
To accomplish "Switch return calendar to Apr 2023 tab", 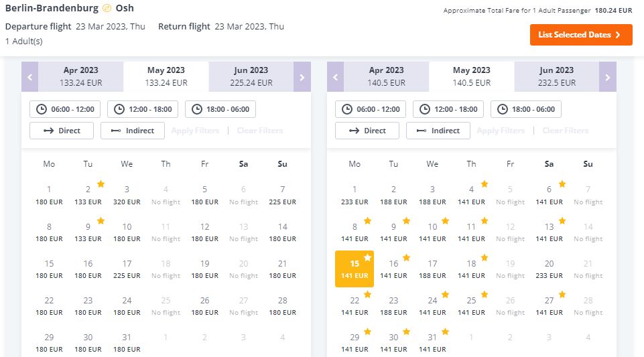I will 386,77.
